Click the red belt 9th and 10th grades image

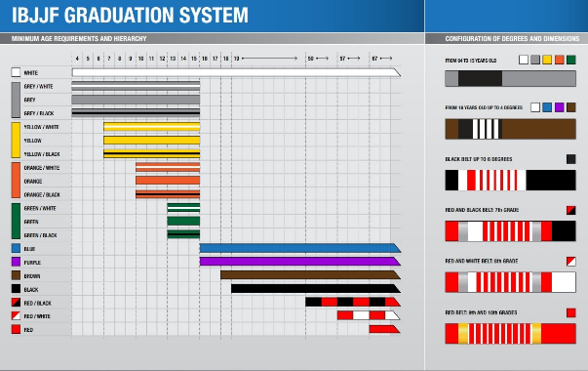point(510,334)
